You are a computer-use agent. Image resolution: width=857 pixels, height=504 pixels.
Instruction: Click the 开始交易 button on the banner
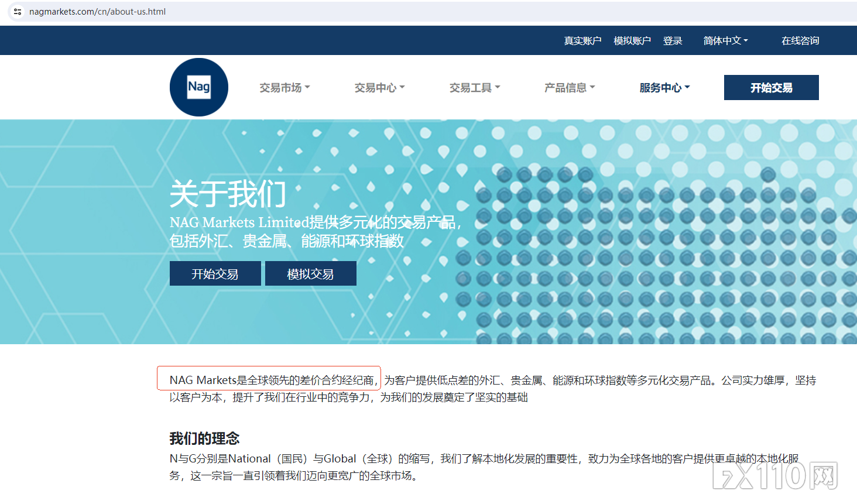click(215, 273)
